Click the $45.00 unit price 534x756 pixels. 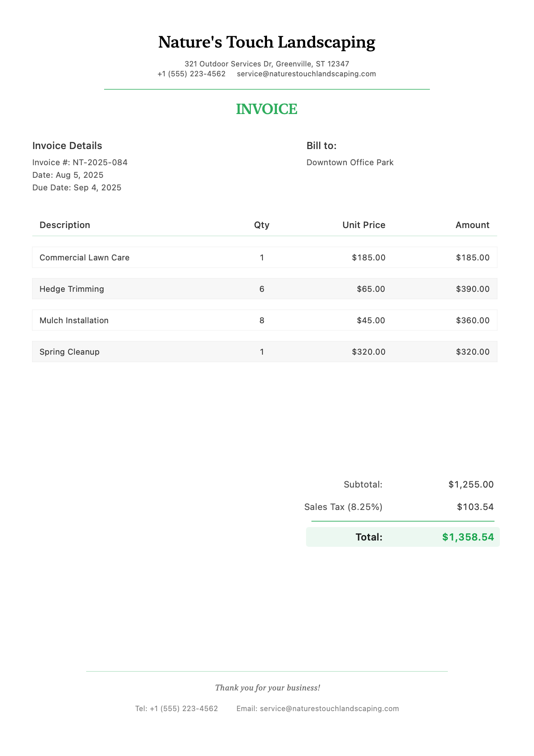[x=371, y=320]
